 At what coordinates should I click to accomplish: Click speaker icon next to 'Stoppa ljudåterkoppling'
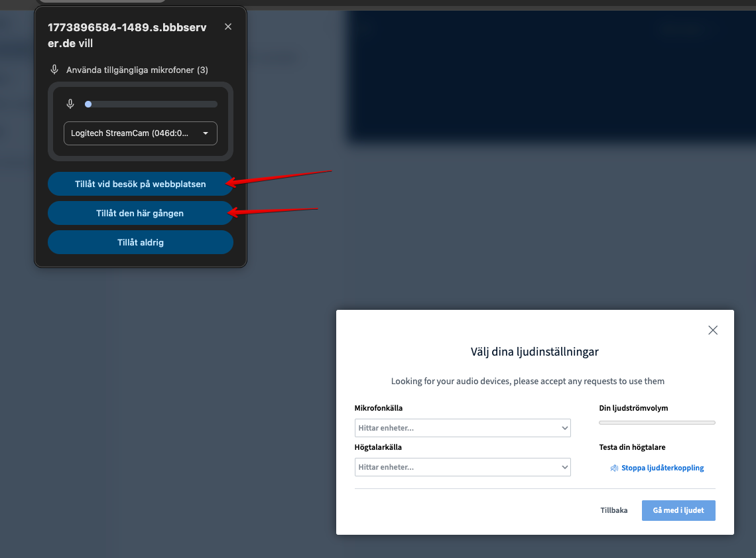614,468
